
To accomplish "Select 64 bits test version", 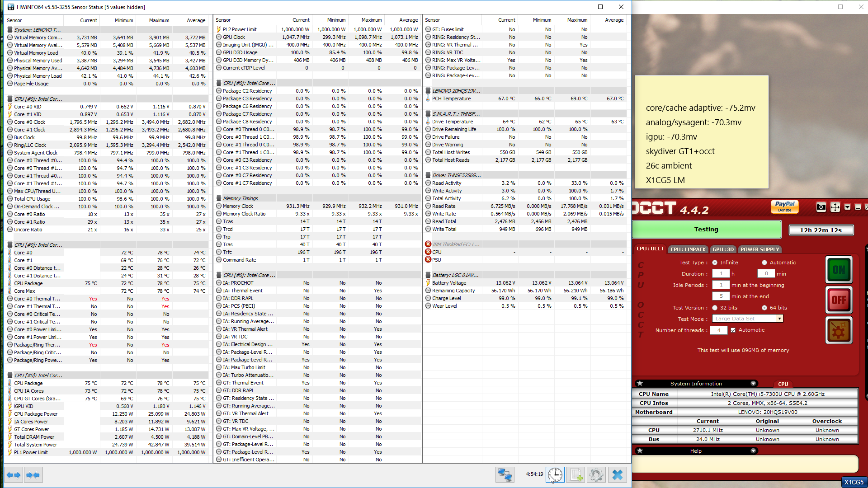I will (764, 308).
